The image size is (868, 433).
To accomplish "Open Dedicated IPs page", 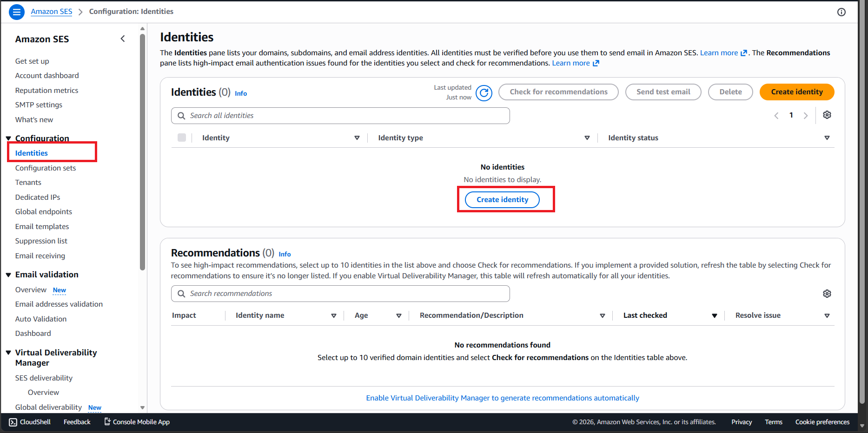I will (x=38, y=197).
